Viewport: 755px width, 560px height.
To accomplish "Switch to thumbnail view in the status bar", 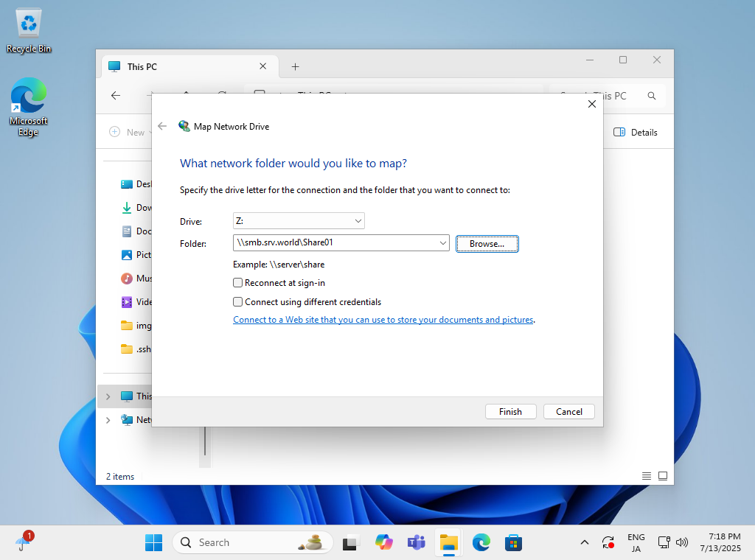I will coord(662,476).
